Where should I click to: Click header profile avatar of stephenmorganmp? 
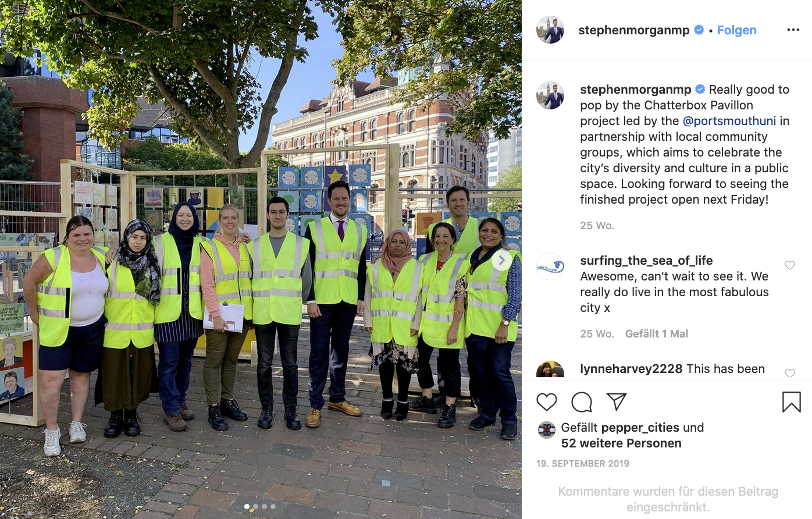(550, 30)
